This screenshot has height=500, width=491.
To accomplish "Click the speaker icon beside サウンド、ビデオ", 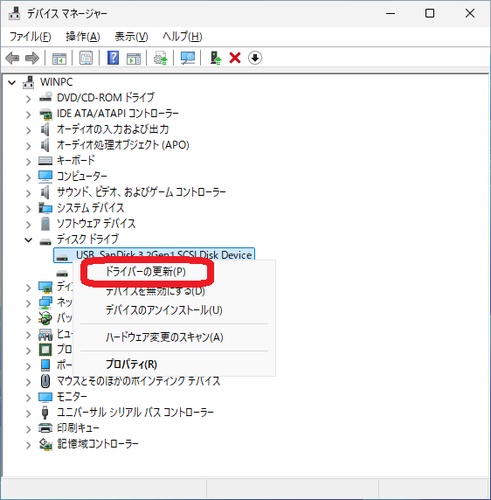I will pos(45,192).
